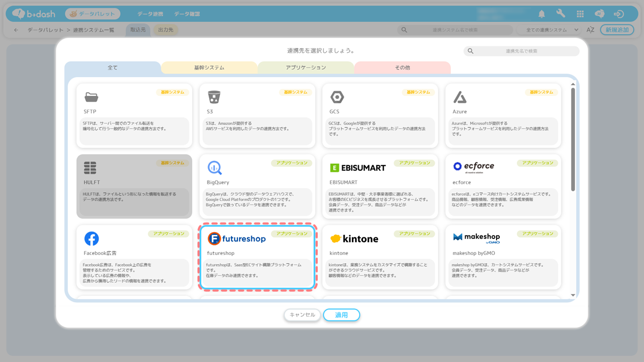
Task: Select the HULFT grid icon
Action: 90,168
